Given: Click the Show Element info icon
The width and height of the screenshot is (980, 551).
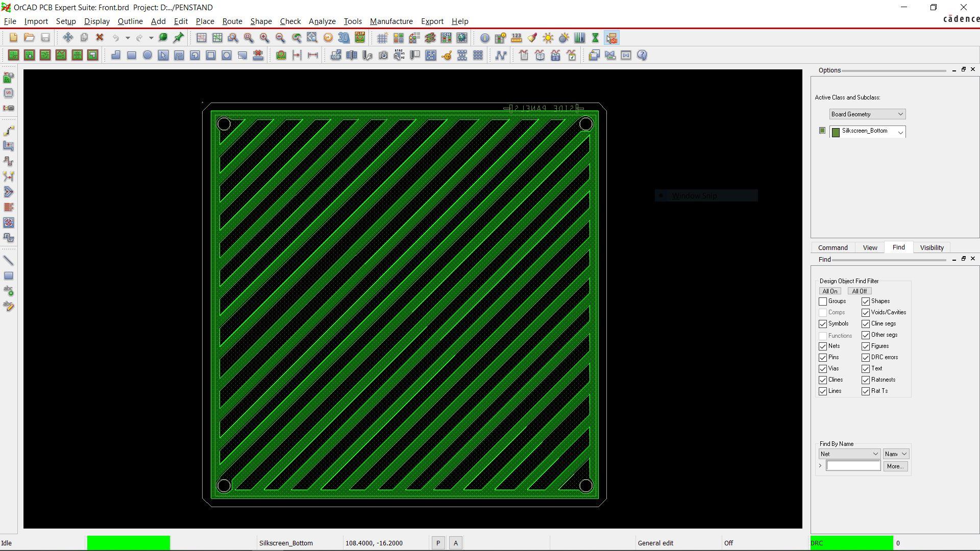Looking at the screenshot, I should tap(484, 38).
